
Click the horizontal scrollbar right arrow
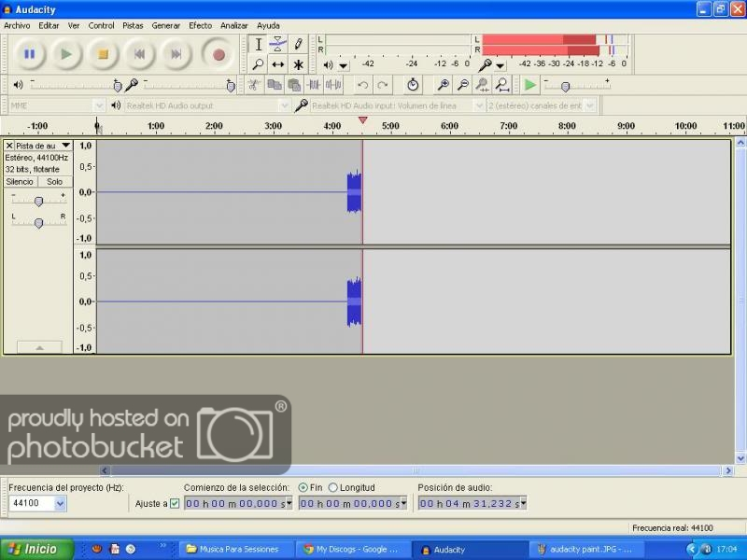coord(728,470)
